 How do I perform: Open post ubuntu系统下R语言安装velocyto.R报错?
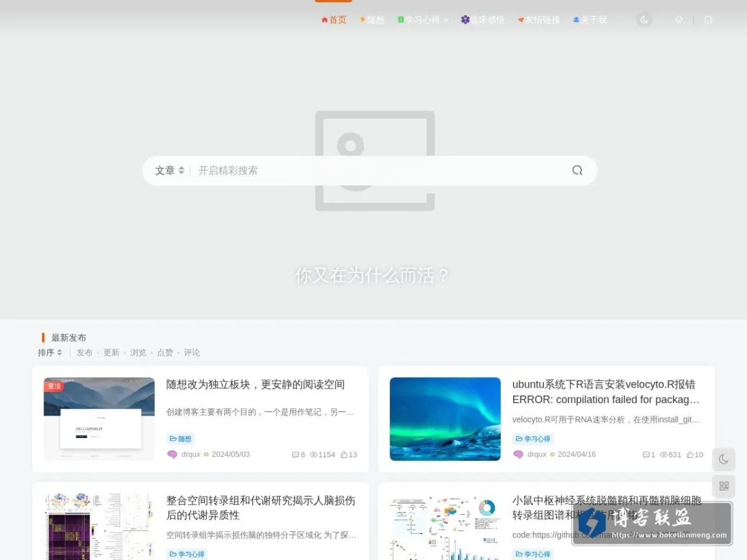coord(606,392)
